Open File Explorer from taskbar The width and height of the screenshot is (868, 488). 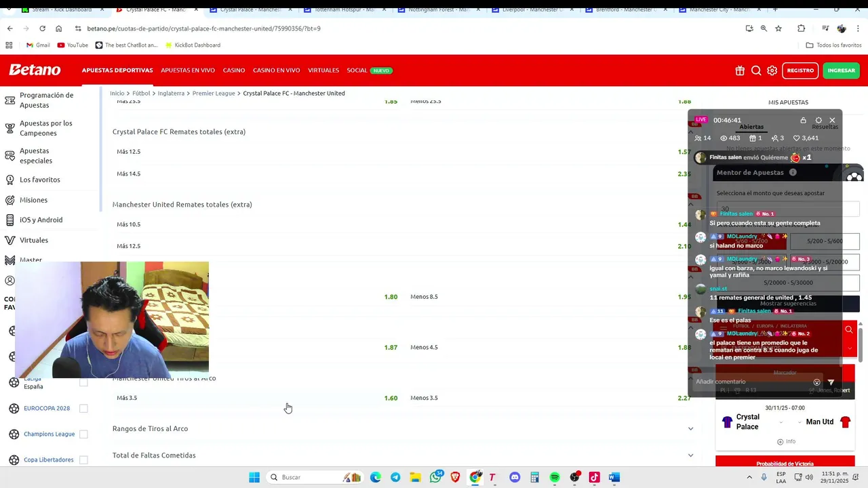click(415, 477)
